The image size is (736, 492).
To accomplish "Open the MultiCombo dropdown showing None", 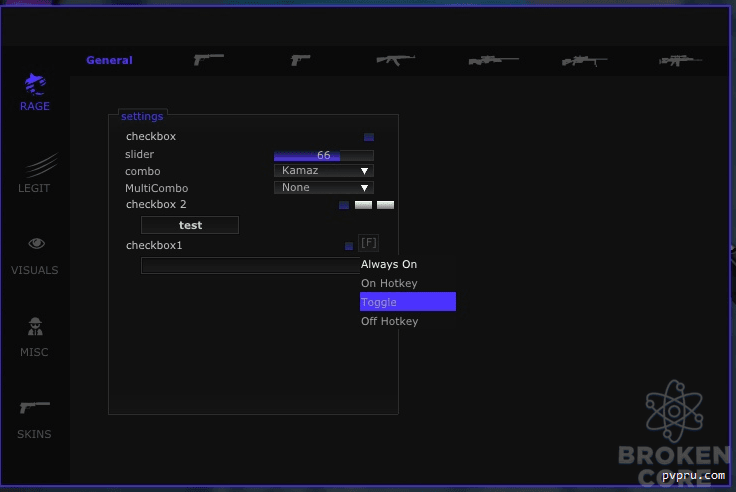I will point(324,187).
